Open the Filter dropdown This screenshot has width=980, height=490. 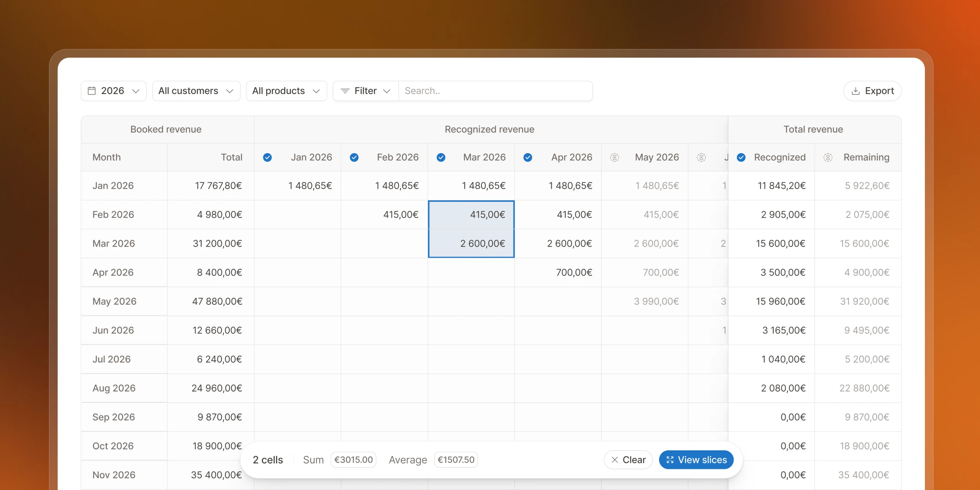(366, 91)
